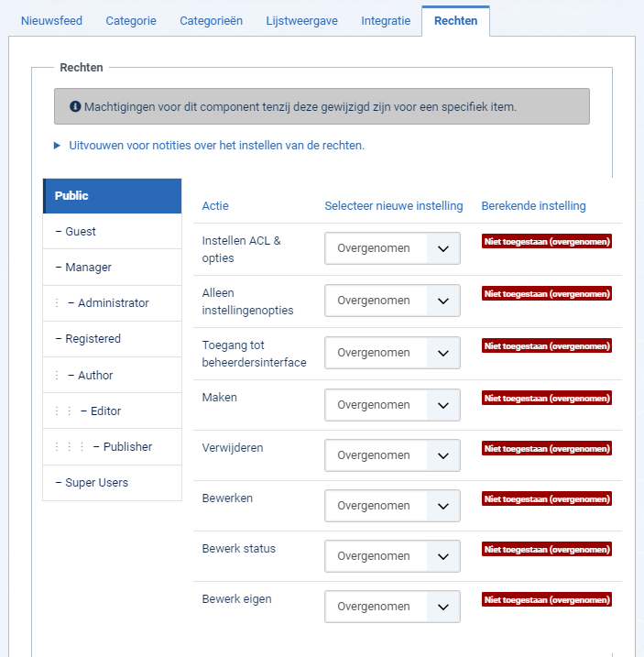Open the Bewerk status permission dropdown
This screenshot has width=644, height=657.
click(392, 556)
